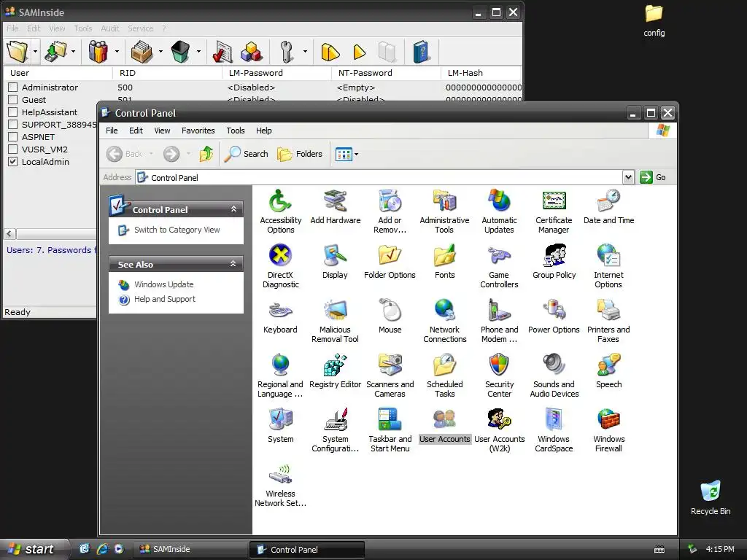This screenshot has height=560, width=747.
Task: Open Control Panel Tools menu
Action: (236, 131)
